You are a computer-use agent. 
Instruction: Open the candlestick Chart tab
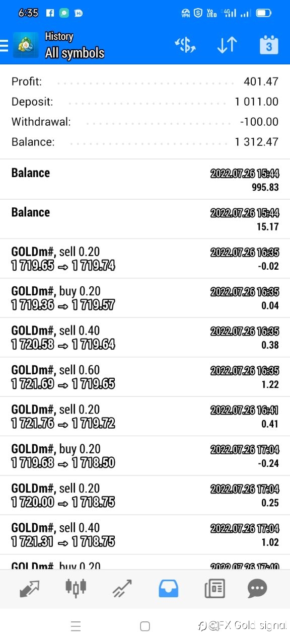pos(76,587)
